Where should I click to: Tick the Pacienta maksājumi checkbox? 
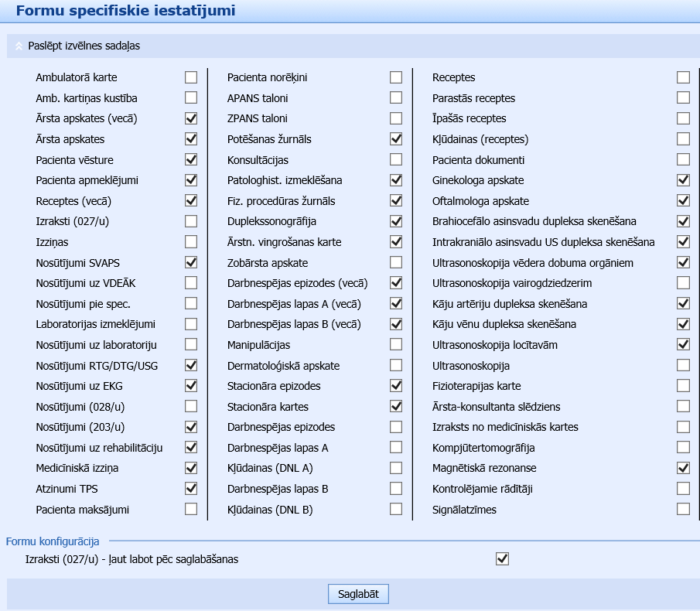191,509
